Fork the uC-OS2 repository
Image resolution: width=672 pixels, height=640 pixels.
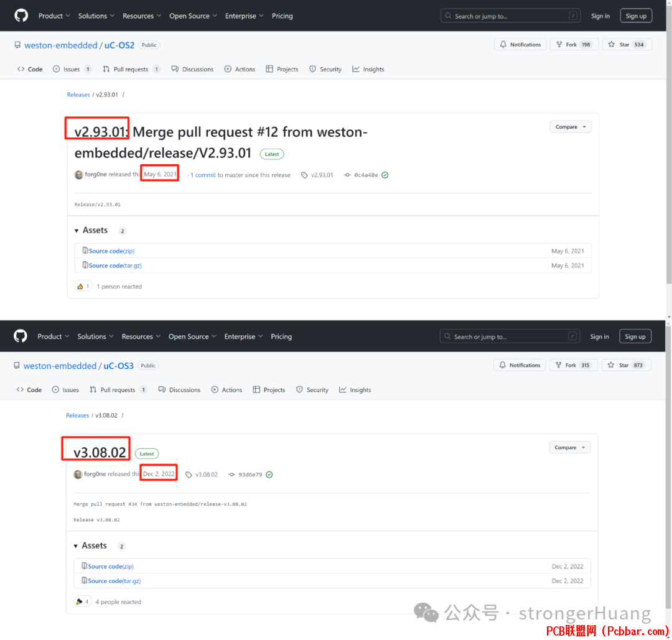[x=574, y=45]
